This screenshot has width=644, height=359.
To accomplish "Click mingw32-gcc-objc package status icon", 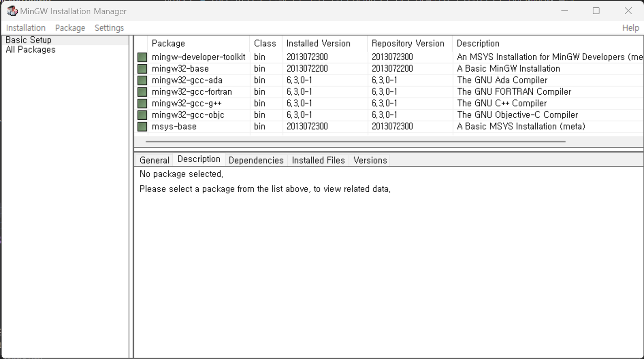I will pos(142,115).
